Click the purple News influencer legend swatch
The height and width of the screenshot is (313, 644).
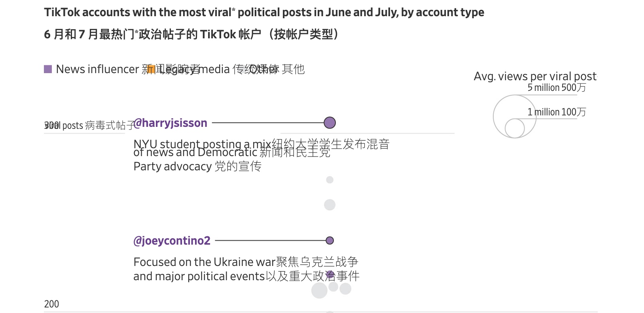(48, 70)
